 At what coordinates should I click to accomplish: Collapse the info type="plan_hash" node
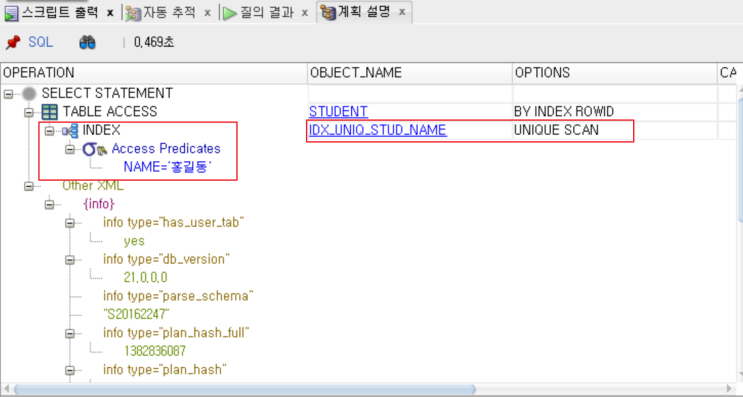pyautogui.click(x=70, y=370)
